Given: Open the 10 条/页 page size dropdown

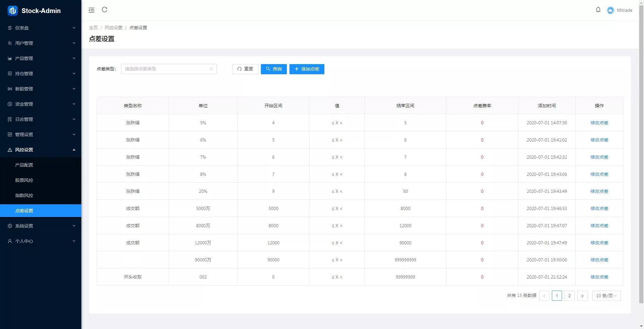Looking at the screenshot, I should pos(606,296).
